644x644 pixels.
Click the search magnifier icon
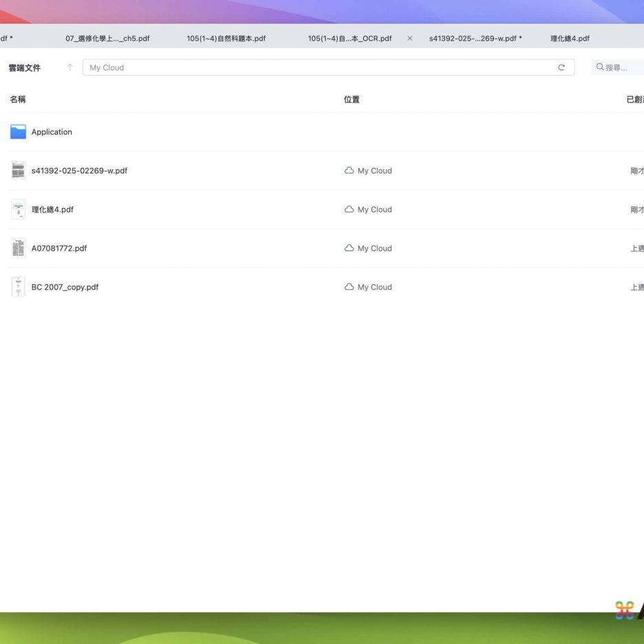600,67
